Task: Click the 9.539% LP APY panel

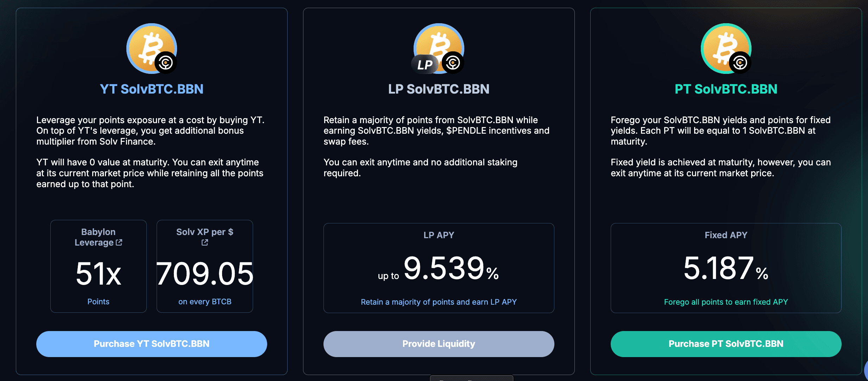Action: 439,268
